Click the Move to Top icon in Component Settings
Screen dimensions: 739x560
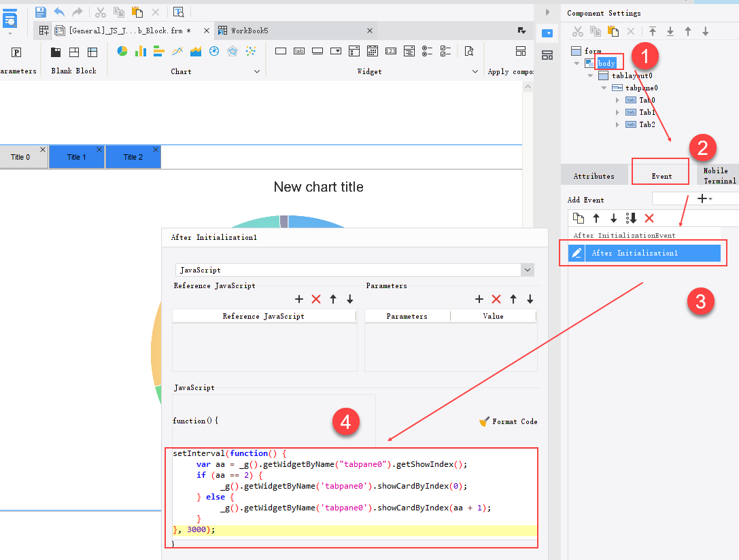(x=652, y=31)
